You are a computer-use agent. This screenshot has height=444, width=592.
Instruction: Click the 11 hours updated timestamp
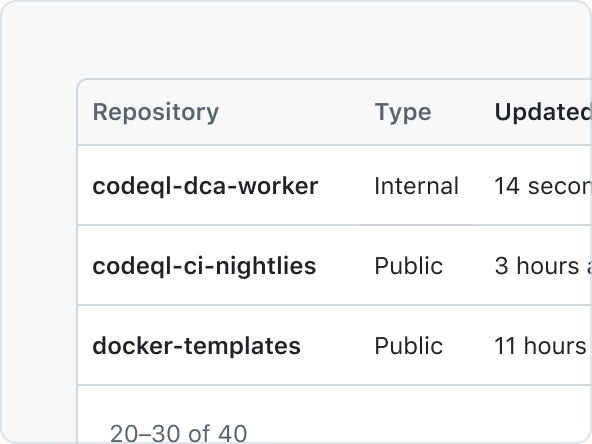tap(543, 346)
